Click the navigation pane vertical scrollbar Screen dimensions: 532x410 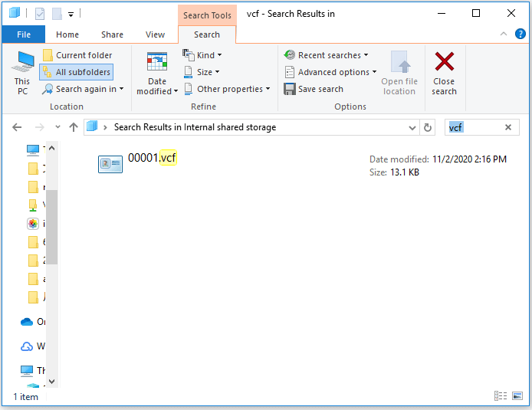pyautogui.click(x=51, y=230)
